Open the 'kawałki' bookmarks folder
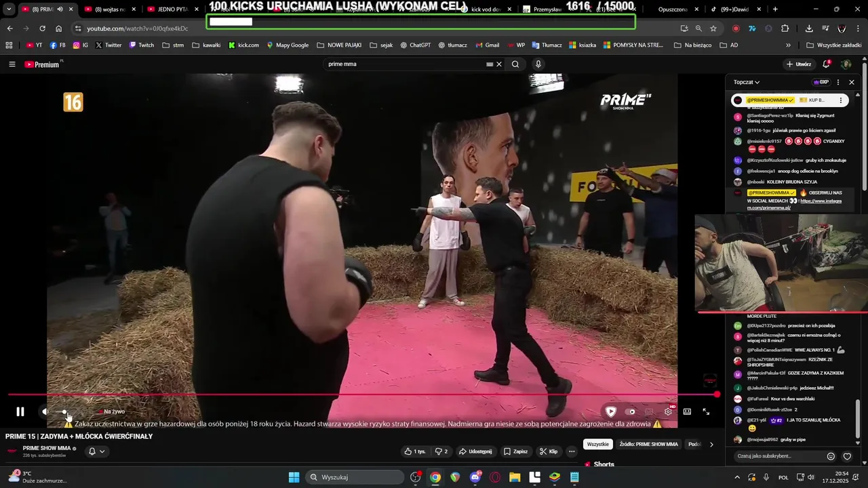This screenshot has width=868, height=488. click(206, 45)
